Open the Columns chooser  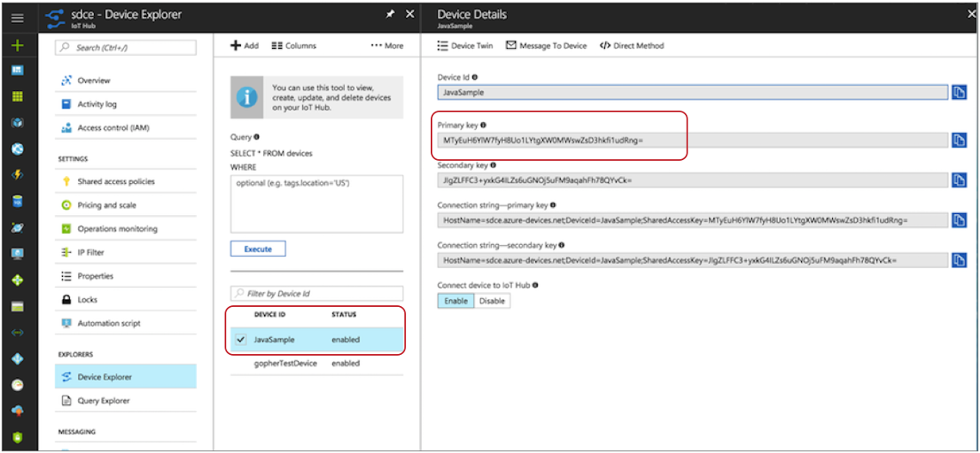coord(294,46)
